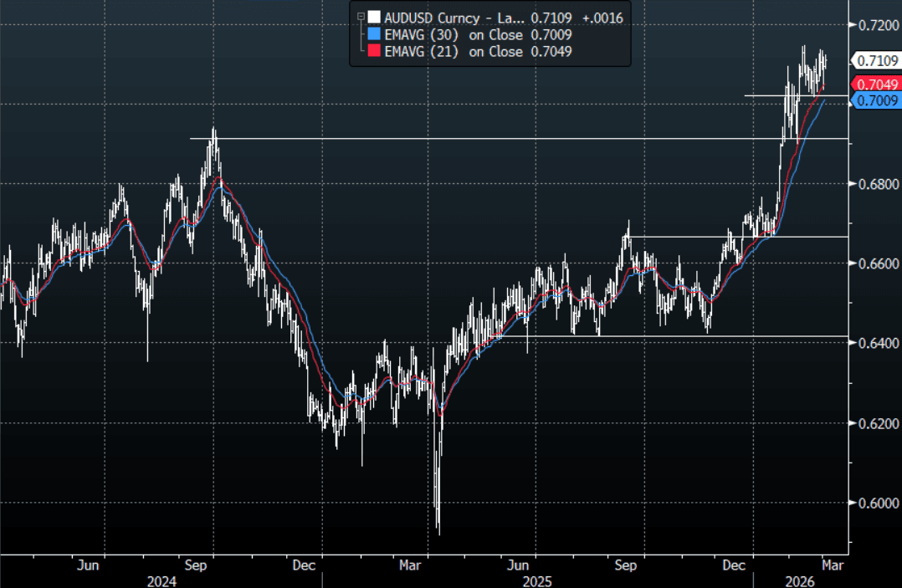Click the Mar 2026 month label
The width and height of the screenshot is (902, 588).
pos(833,565)
